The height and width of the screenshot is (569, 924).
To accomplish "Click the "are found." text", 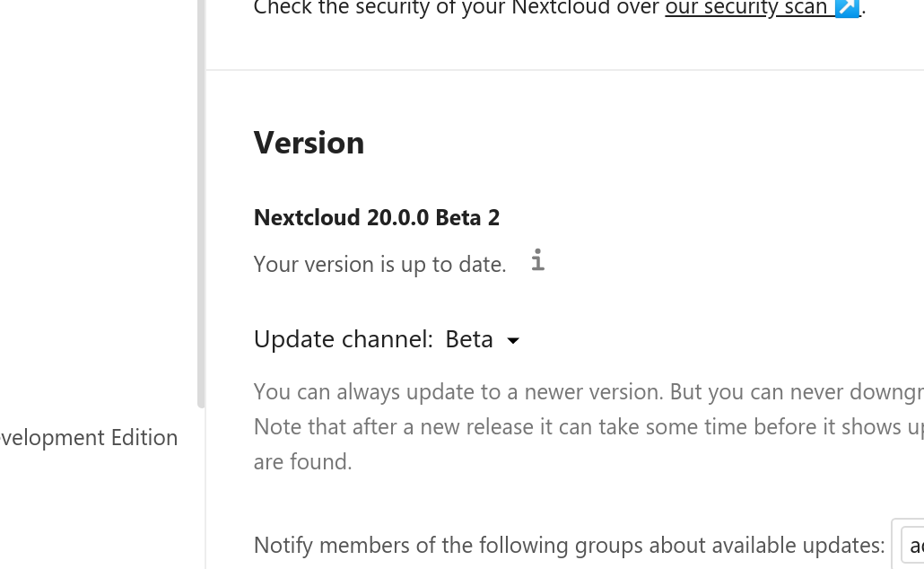I will pyautogui.click(x=303, y=461).
